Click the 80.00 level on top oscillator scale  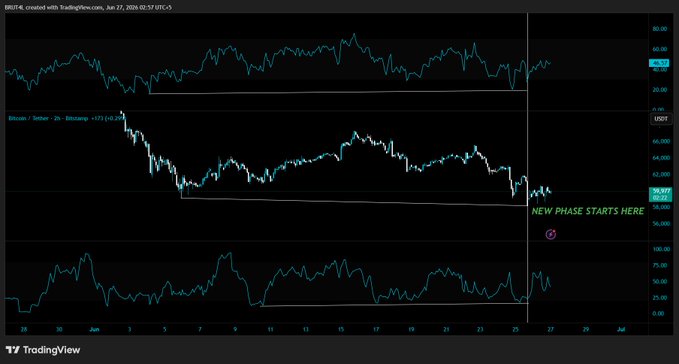[x=660, y=29]
